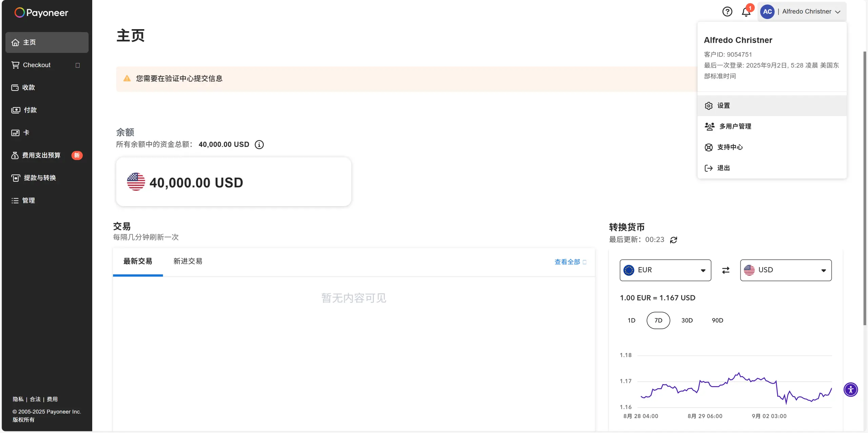The image size is (868, 433).
Task: Click the 暂无内容可见 empty message
Action: click(354, 298)
